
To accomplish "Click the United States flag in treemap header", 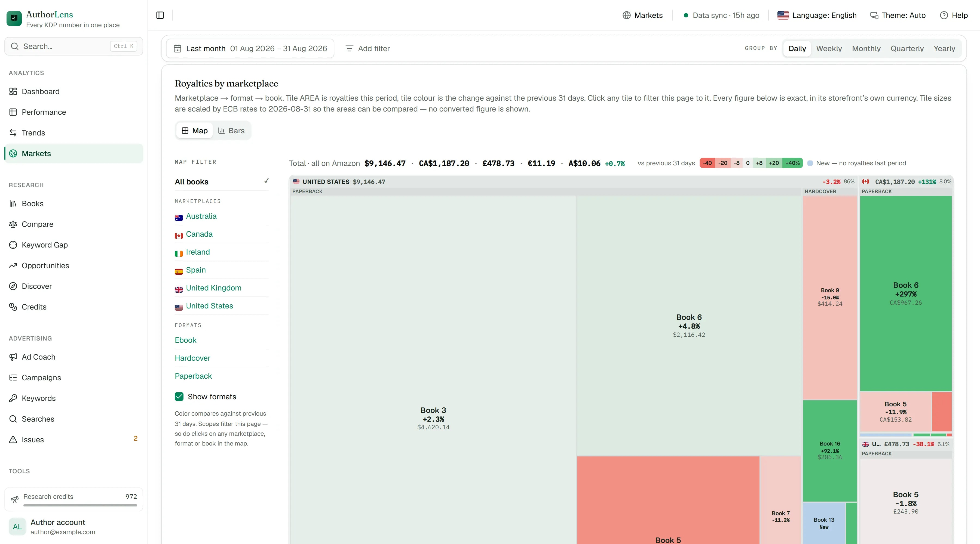I will [296, 182].
